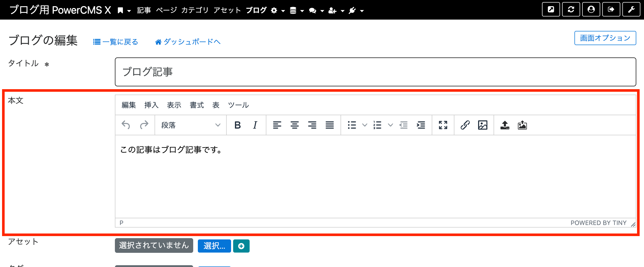644x267 pixels.
Task: Click into the 本文 editor text area
Action: (375, 177)
